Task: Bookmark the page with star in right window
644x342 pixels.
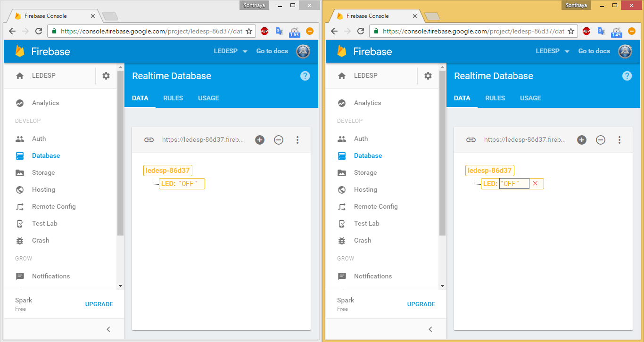Action: tap(571, 31)
